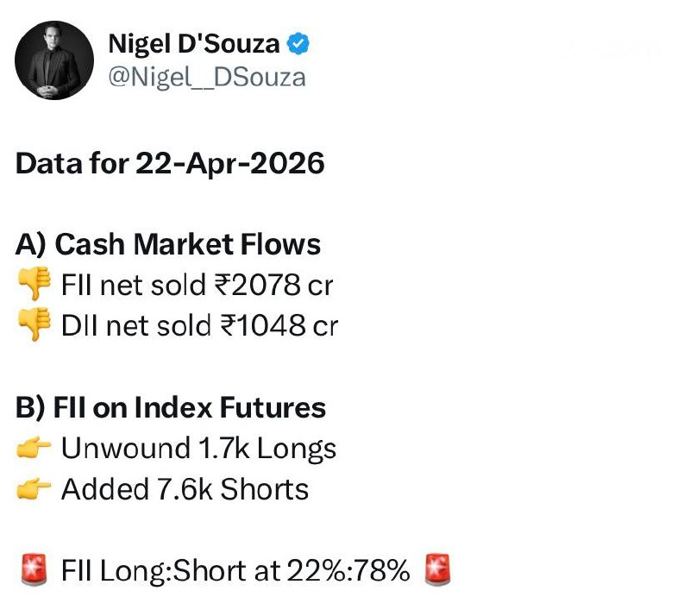Viewport: 690px width, 616px height.
Task: Open the Nigel D'Souza display name link
Action: coord(193,43)
